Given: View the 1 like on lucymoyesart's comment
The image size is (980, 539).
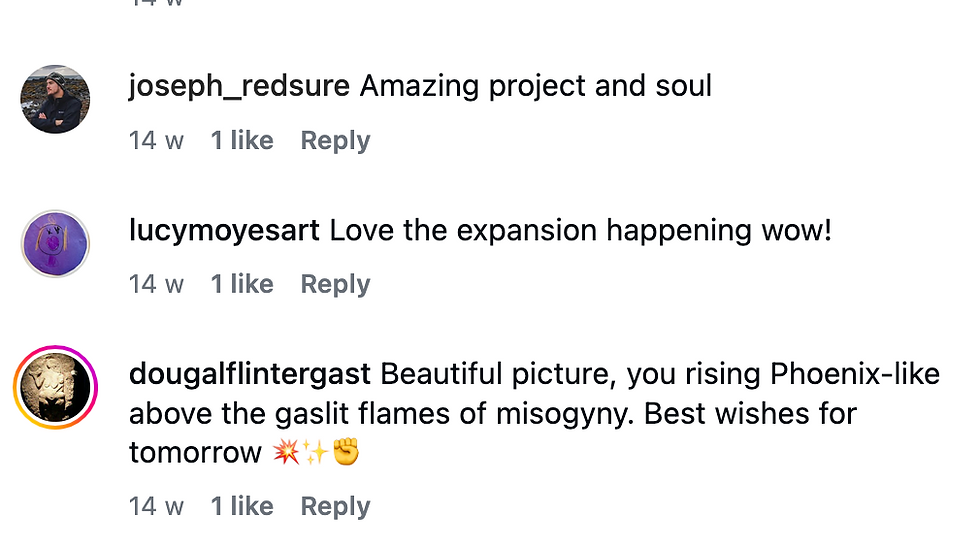Looking at the screenshot, I should (x=241, y=284).
